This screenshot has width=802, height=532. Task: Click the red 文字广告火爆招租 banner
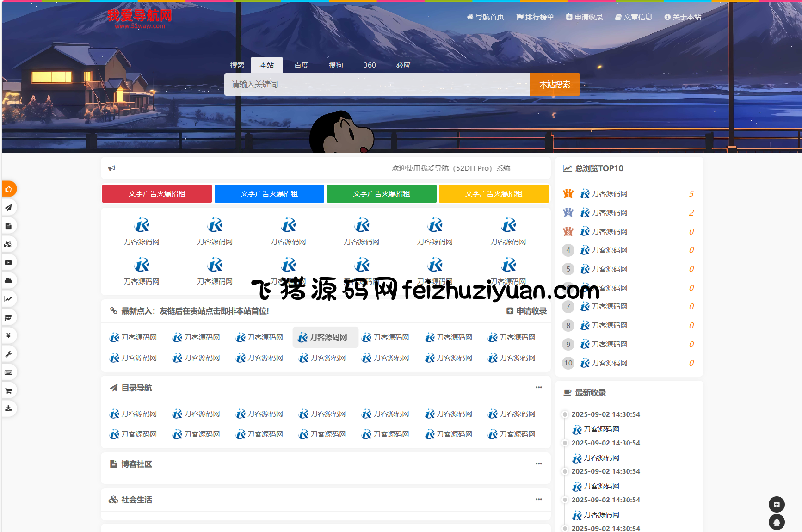157,194
